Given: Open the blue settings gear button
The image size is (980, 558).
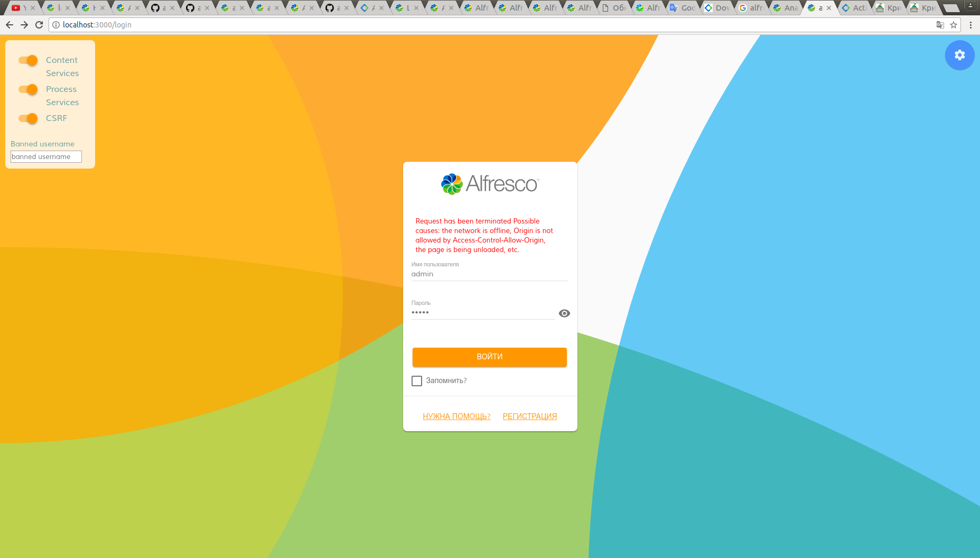Looking at the screenshot, I should [x=959, y=55].
